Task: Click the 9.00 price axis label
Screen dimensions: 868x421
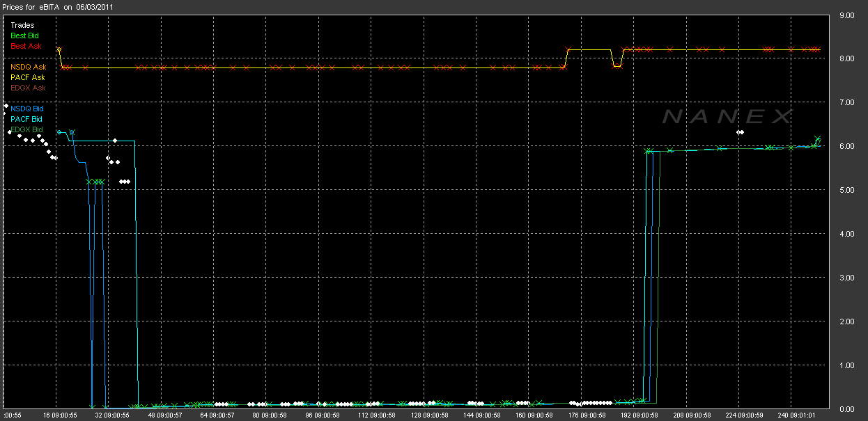Action: 847,15
